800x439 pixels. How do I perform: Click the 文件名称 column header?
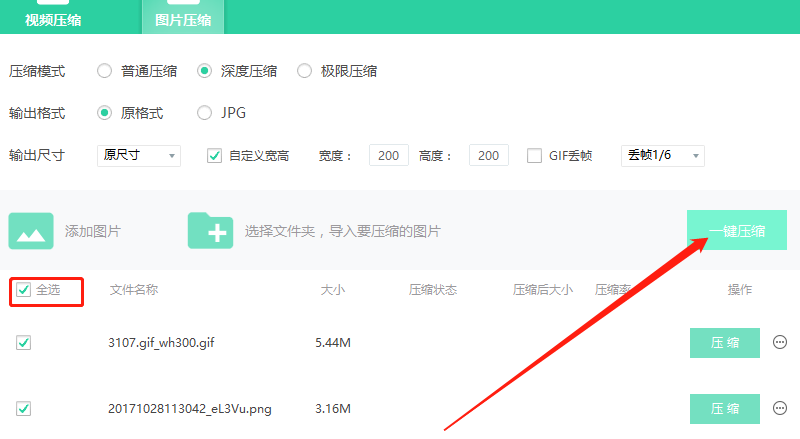(134, 290)
